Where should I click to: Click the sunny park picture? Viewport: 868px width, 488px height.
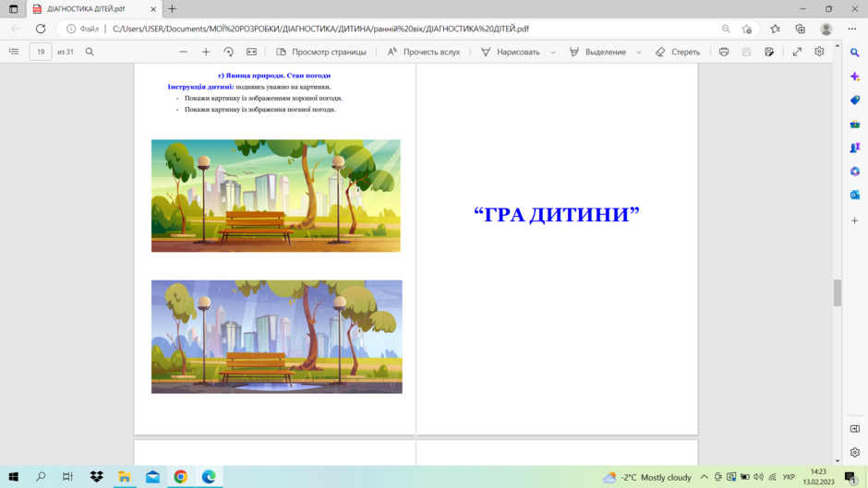276,196
